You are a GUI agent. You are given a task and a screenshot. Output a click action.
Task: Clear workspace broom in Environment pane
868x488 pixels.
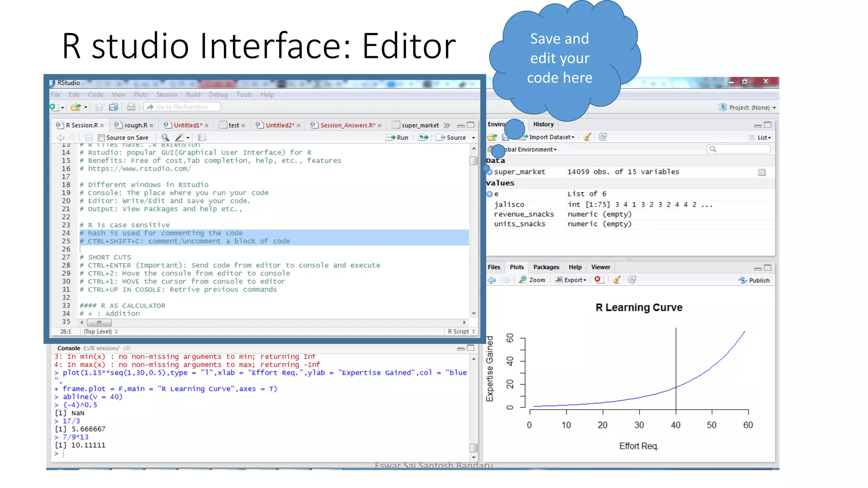click(x=587, y=137)
